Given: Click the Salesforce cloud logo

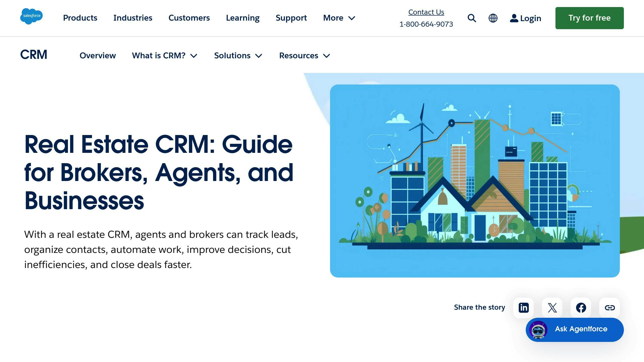Looking at the screenshot, I should pyautogui.click(x=31, y=16).
